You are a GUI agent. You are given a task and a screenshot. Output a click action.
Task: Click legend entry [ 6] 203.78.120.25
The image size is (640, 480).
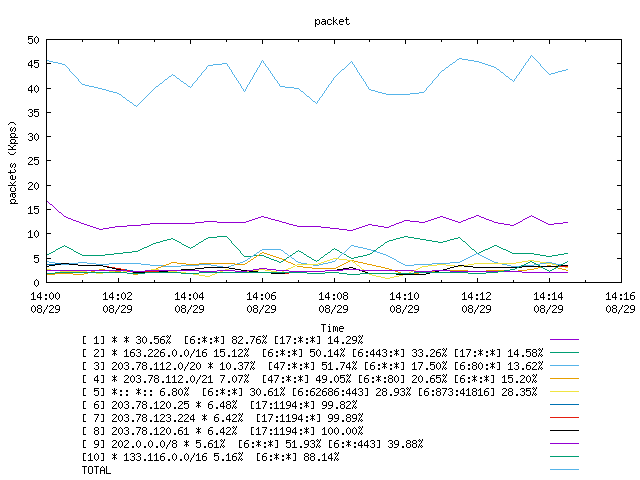(220, 405)
